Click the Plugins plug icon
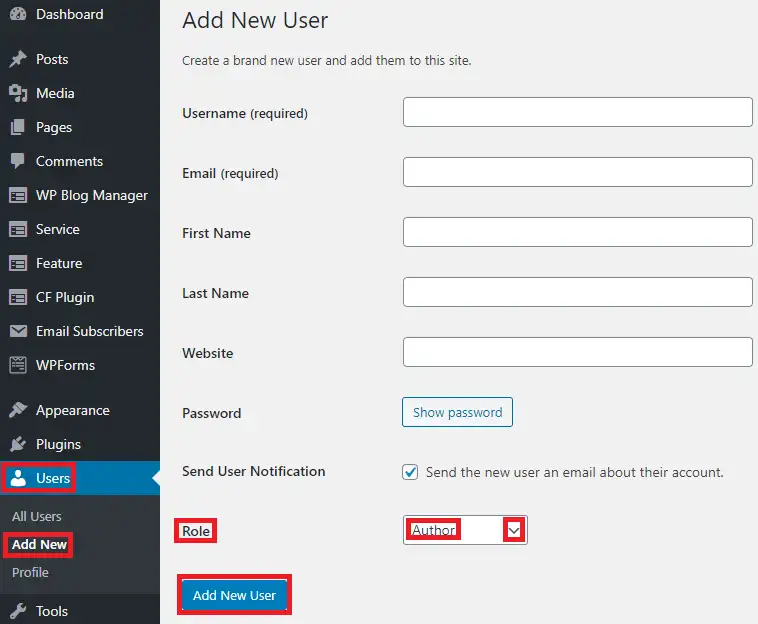 tap(18, 444)
